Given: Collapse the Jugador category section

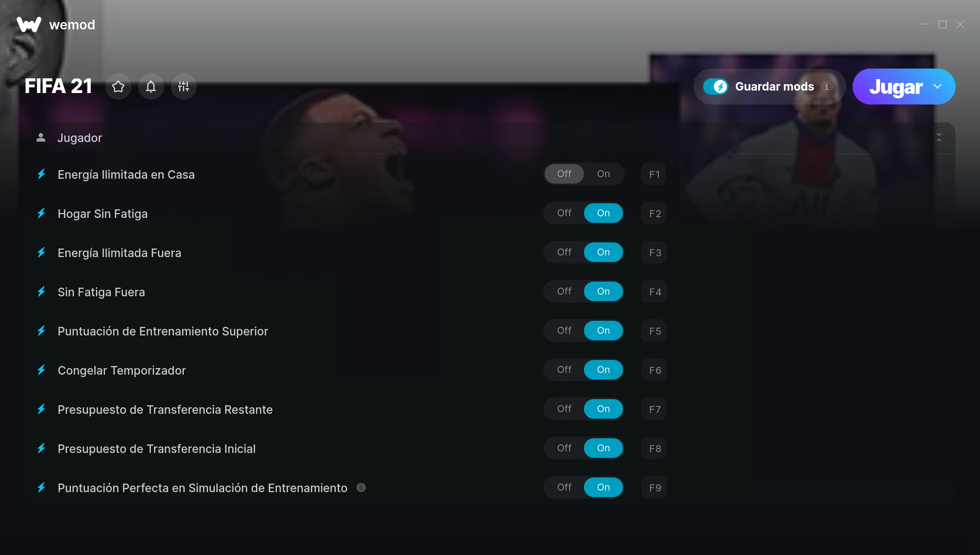Looking at the screenshot, I should (939, 138).
